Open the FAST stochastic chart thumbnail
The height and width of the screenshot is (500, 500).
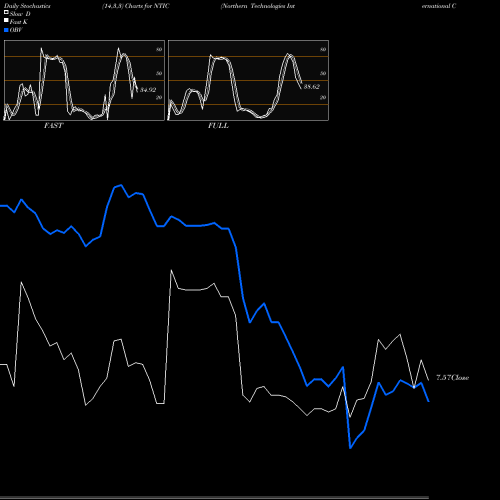[x=84, y=80]
